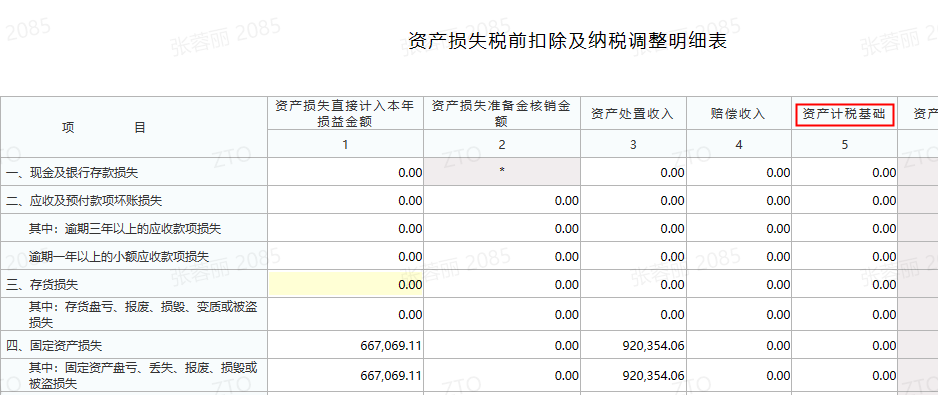The height and width of the screenshot is (395, 938).
Task: Click column 5 cell of 现金及银行存款损失
Action: point(845,172)
